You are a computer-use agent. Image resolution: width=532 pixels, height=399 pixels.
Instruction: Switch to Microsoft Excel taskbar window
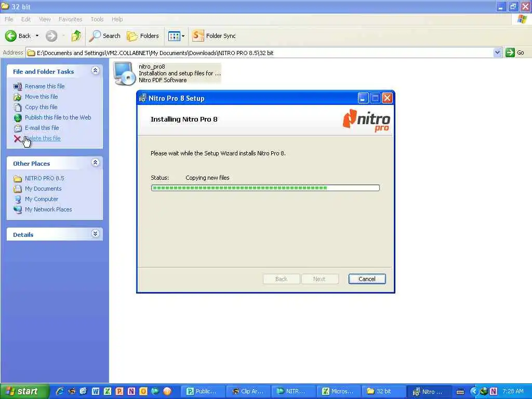(x=339, y=392)
